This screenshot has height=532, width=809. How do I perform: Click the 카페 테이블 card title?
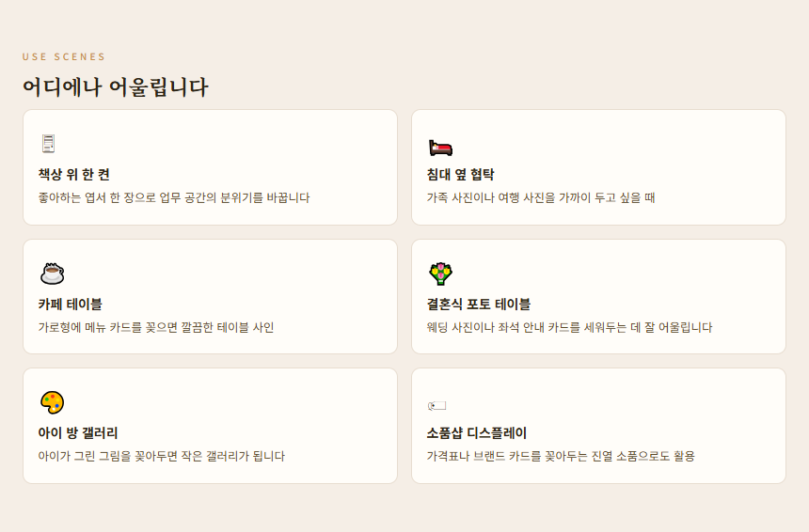[x=71, y=305]
